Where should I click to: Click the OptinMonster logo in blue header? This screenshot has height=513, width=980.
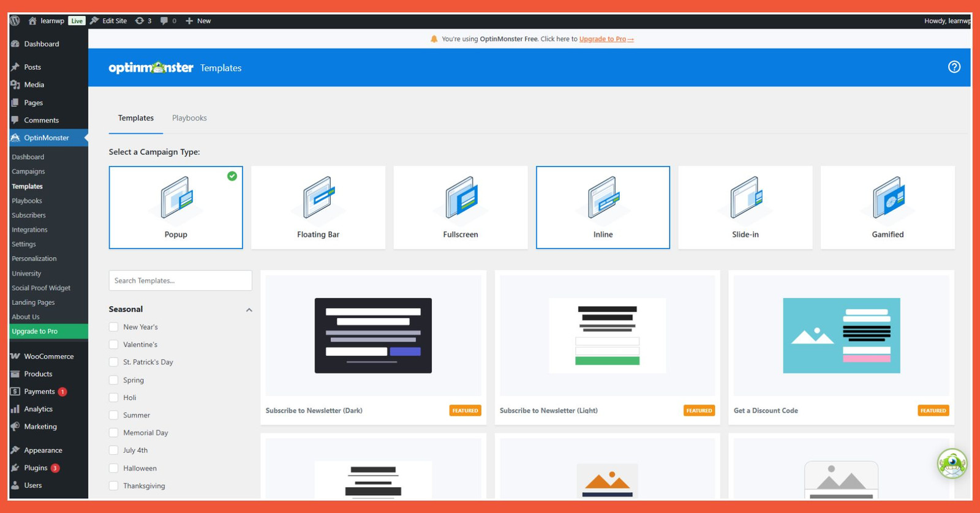151,67
